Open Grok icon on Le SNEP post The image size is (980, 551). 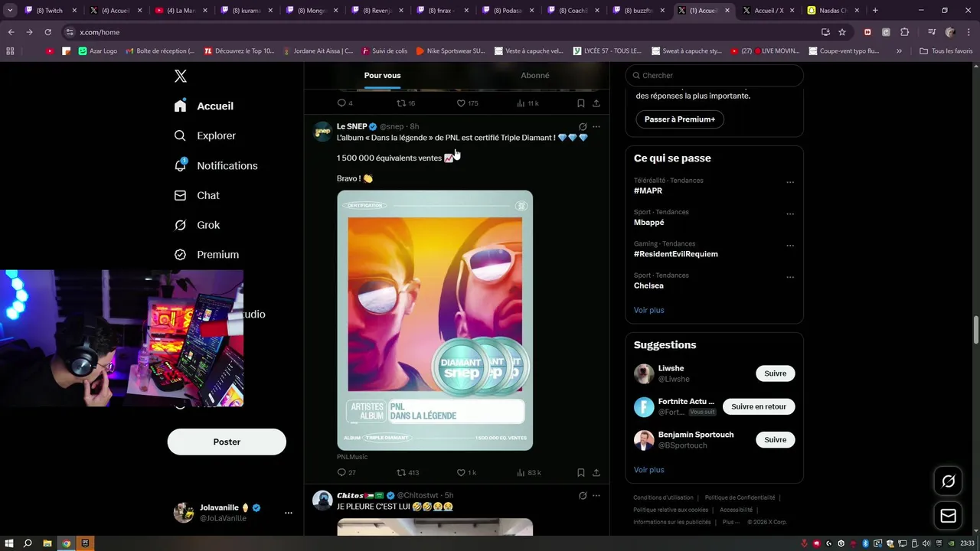pyautogui.click(x=583, y=126)
